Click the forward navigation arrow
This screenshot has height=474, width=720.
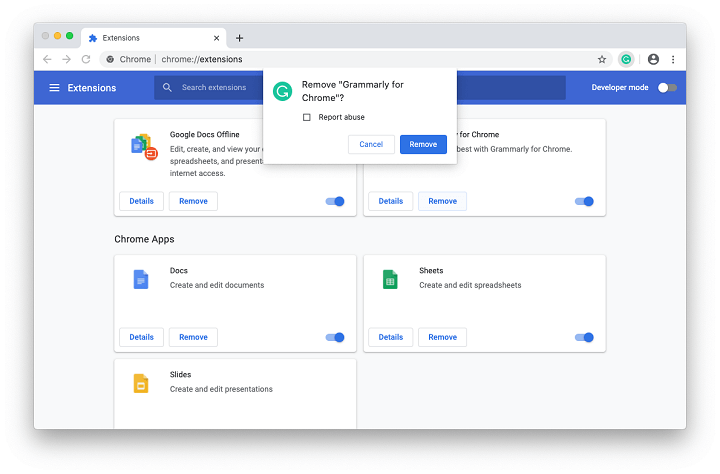(x=67, y=59)
